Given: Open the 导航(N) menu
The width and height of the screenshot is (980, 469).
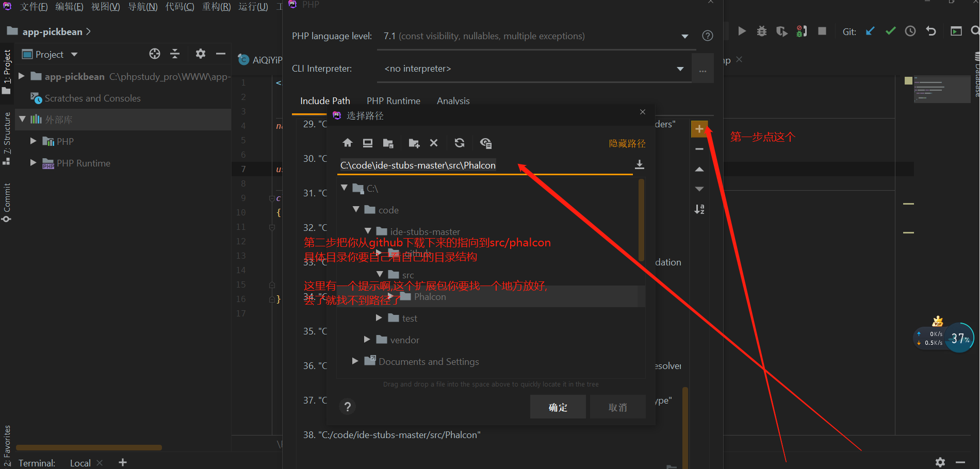Looking at the screenshot, I should [143, 7].
